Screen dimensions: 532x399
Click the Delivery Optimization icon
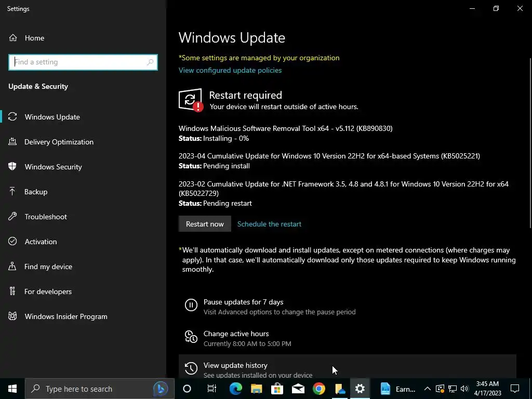(x=12, y=141)
